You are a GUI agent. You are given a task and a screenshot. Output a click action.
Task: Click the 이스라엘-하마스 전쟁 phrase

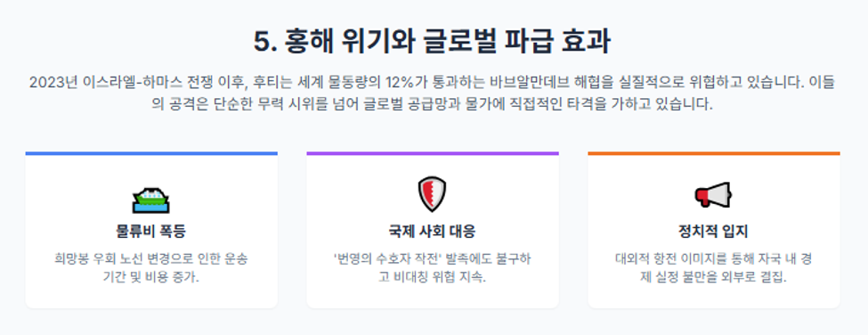click(165, 83)
